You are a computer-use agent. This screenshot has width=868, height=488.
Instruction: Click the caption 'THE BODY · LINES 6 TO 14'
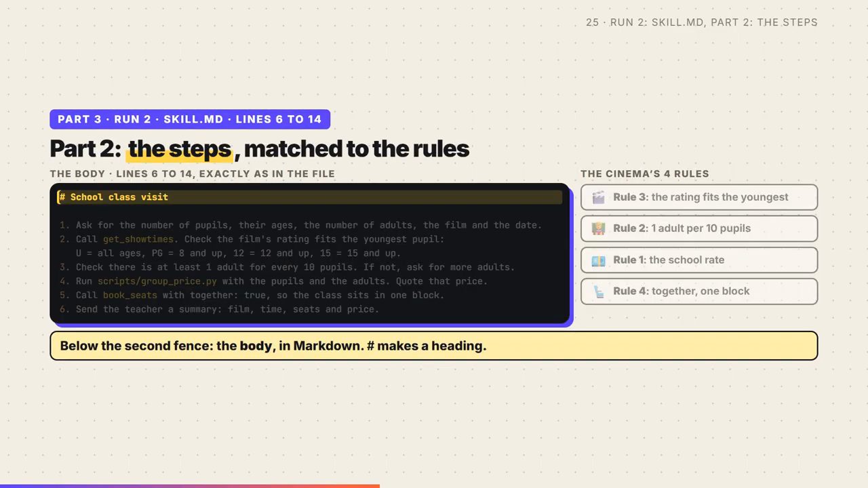click(193, 174)
